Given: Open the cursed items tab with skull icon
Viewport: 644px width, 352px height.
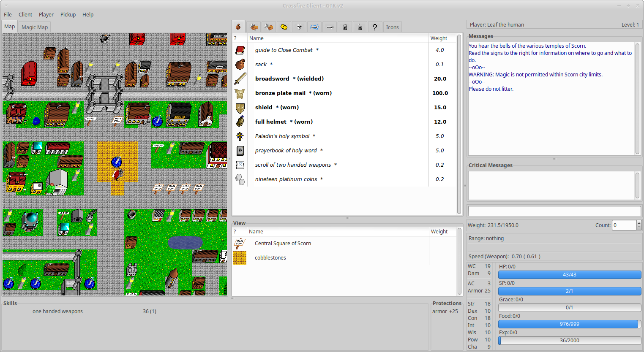Looking at the screenshot, I should click(x=299, y=27).
